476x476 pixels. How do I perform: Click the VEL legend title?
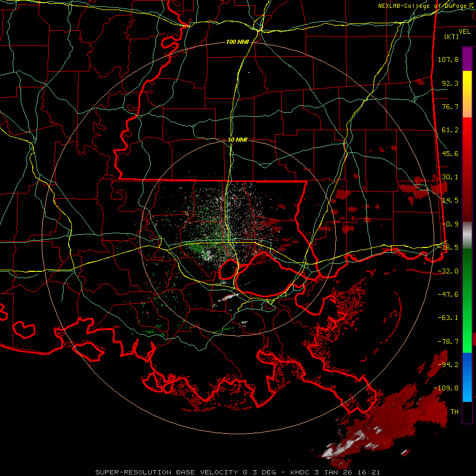click(x=464, y=32)
